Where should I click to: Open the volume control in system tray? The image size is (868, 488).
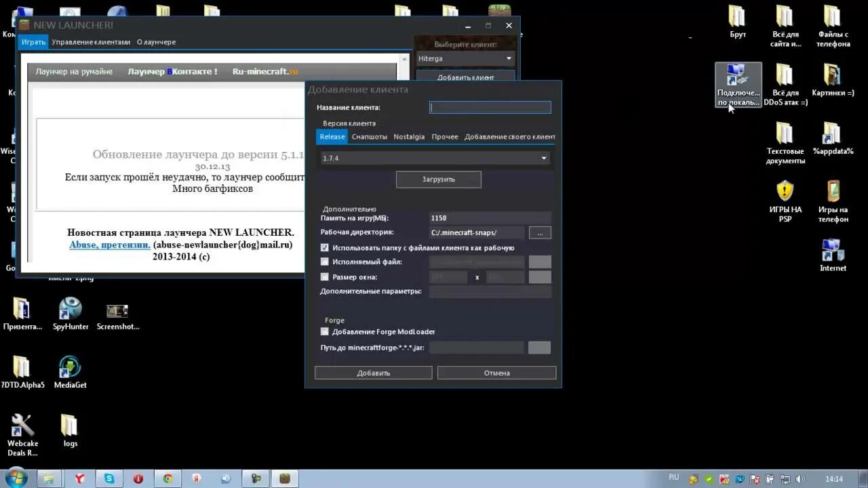[x=800, y=479]
